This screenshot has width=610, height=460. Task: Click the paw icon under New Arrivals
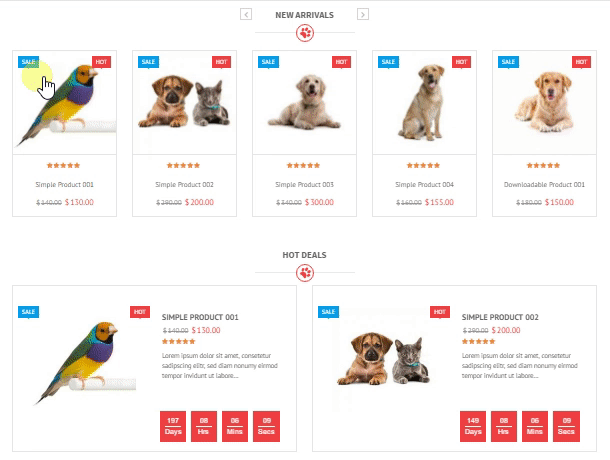click(x=305, y=33)
